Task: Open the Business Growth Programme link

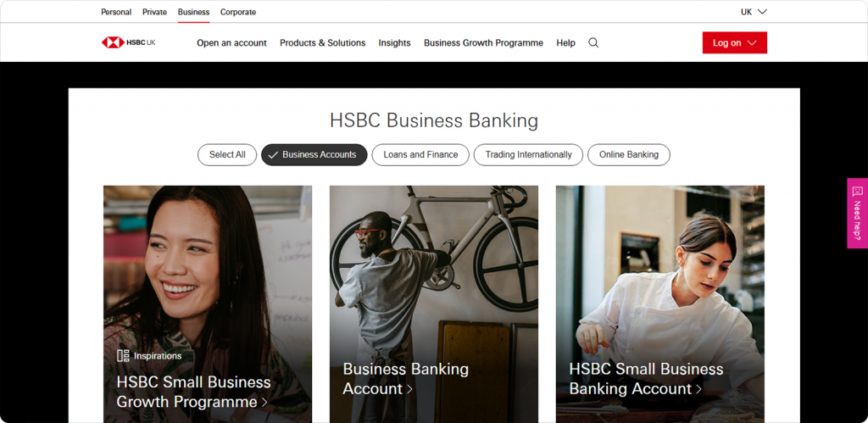Action: pyautogui.click(x=483, y=42)
